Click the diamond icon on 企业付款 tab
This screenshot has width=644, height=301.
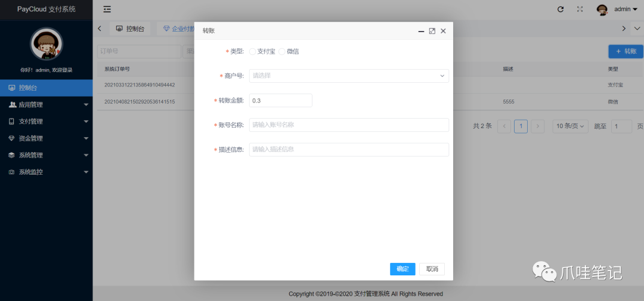(x=166, y=29)
